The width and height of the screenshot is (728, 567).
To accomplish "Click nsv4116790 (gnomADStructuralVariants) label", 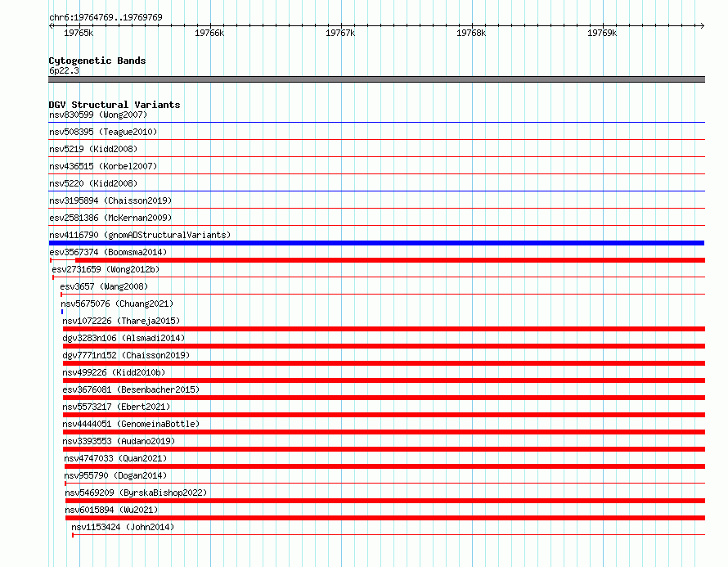I will (x=140, y=235).
